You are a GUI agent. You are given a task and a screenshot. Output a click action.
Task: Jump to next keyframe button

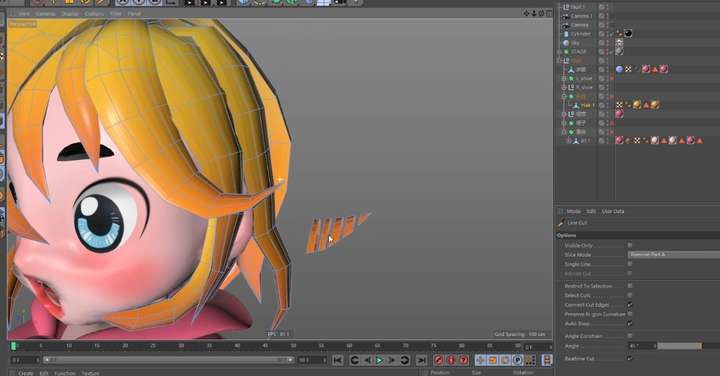click(405, 360)
